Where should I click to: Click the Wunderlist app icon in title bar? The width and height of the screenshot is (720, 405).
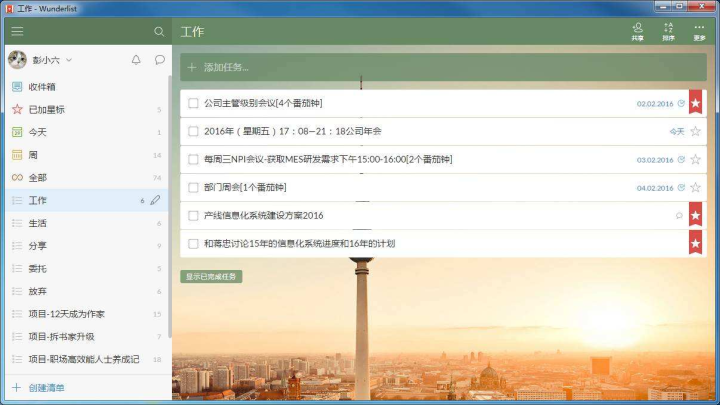9,8
